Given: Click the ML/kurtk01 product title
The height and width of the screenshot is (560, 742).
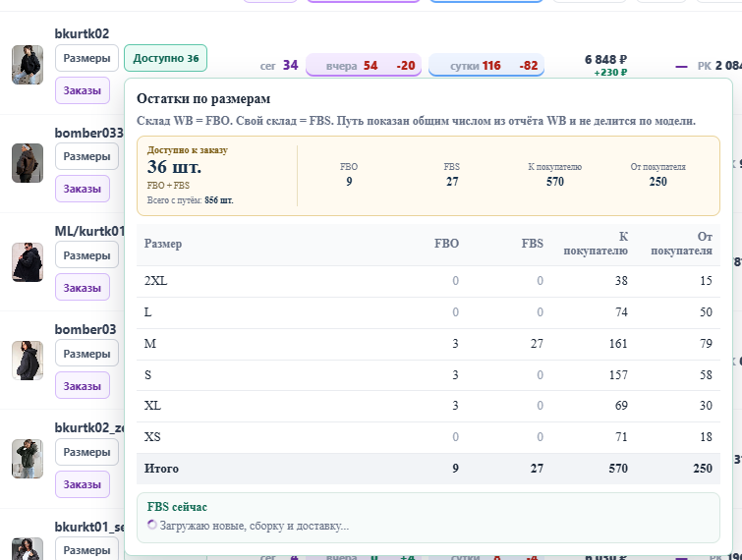Looking at the screenshot, I should [x=89, y=231].
